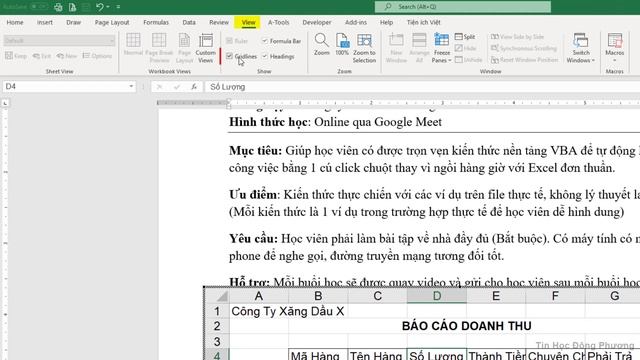640x360 pixels.
Task: Click the 'Mục tiêu:' bold text
Action: 256,151
